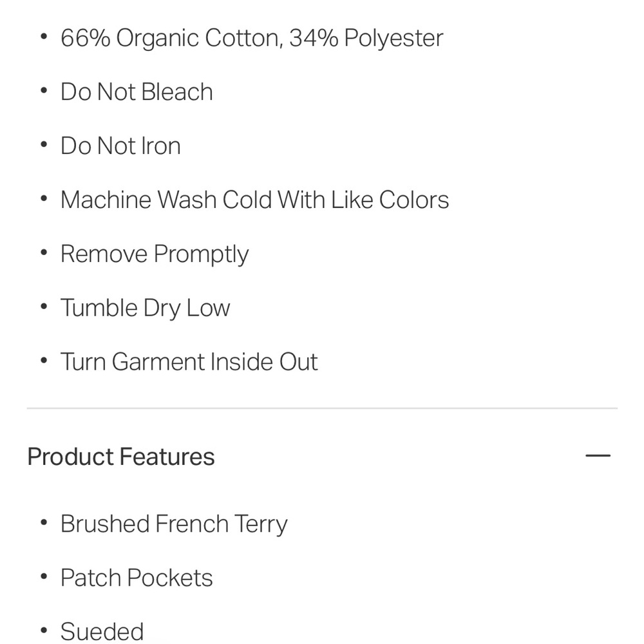Screen dimensions: 644x644
Task: Click the divider line above Product Features
Action: (322, 408)
